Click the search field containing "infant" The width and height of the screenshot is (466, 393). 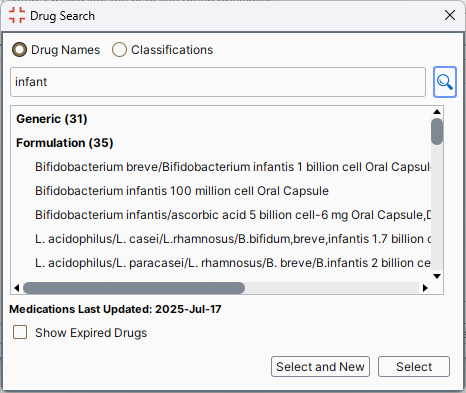[x=218, y=82]
